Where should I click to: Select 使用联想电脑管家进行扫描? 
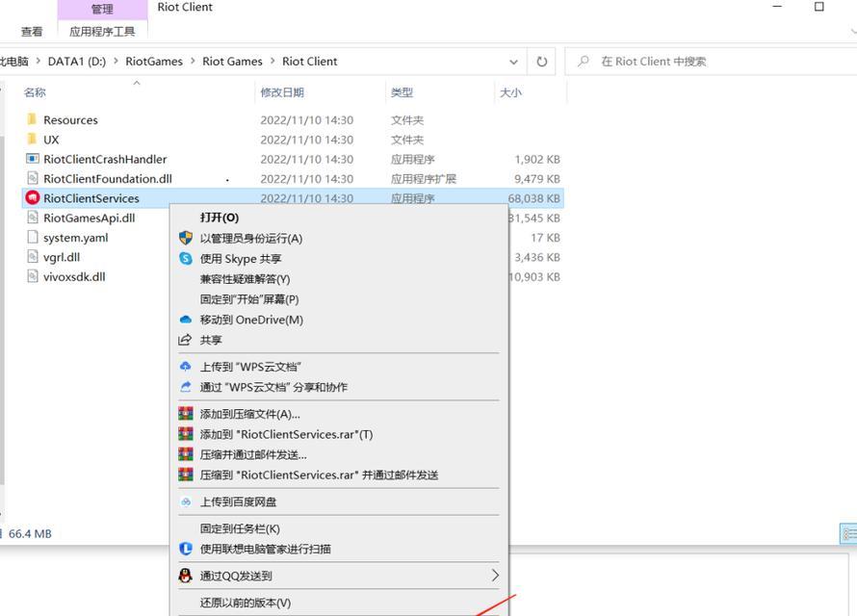265,549
